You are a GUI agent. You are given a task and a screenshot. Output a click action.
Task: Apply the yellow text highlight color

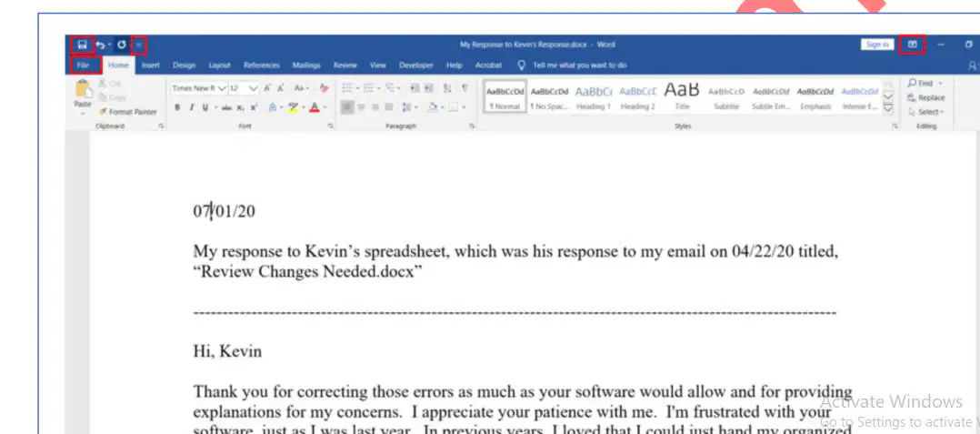coord(293,107)
